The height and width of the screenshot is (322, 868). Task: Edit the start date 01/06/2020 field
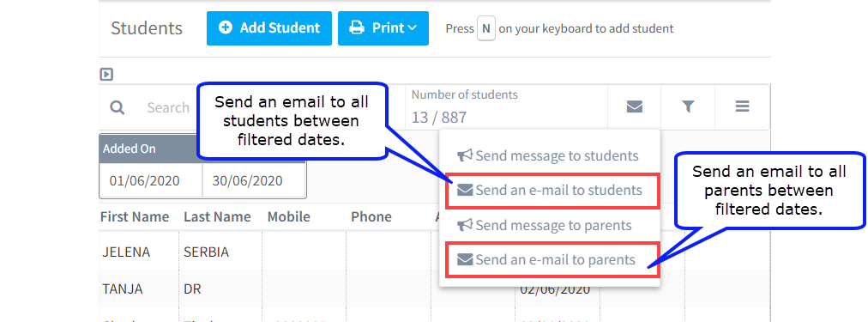(x=151, y=180)
